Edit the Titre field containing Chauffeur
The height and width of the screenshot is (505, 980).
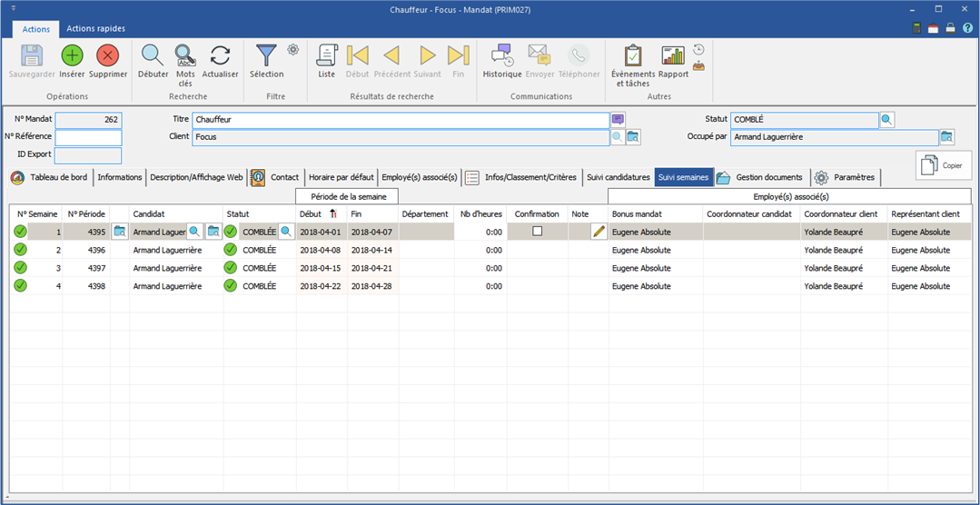(x=400, y=119)
